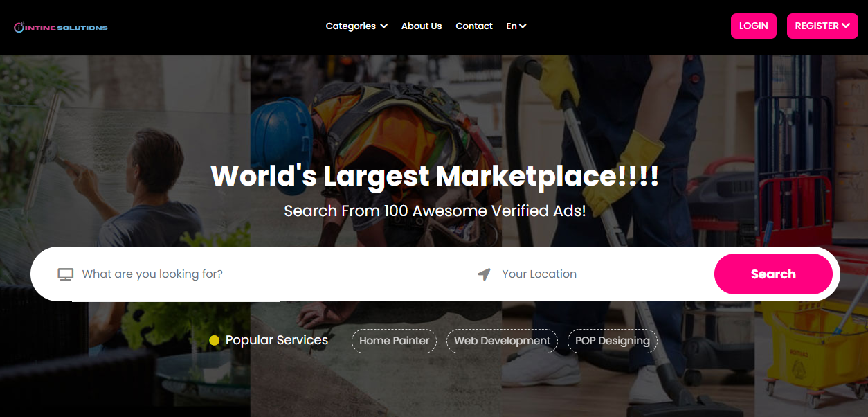The width and height of the screenshot is (868, 417).
Task: Expand the chevron next to Categories
Action: tap(383, 26)
